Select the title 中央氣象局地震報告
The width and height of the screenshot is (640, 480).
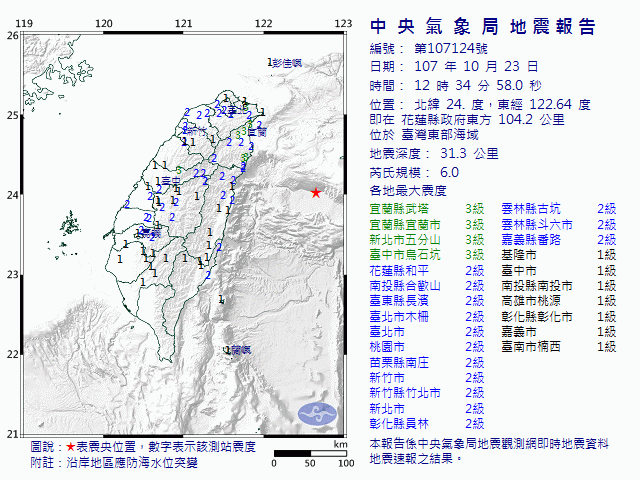click(x=483, y=27)
